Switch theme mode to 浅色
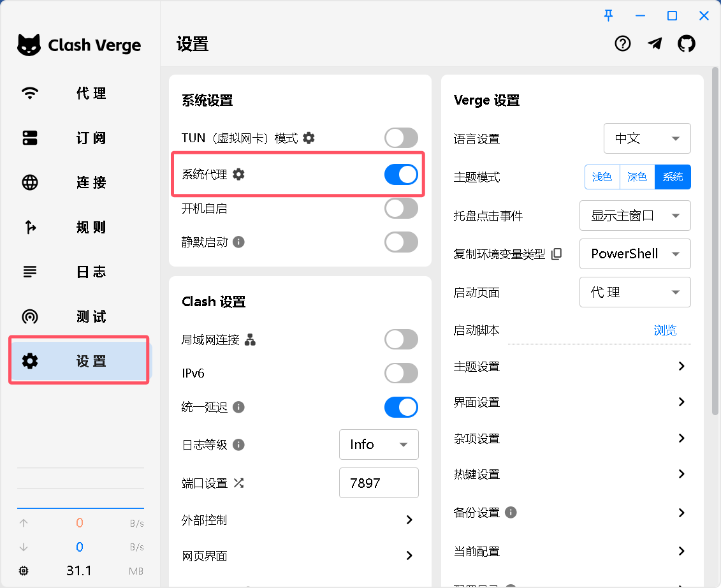This screenshot has width=721, height=588. pos(602,177)
